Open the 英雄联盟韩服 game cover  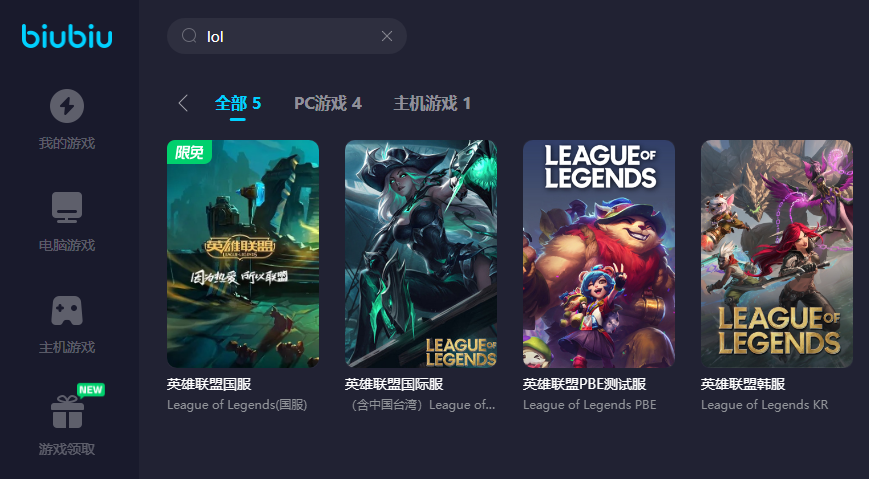tap(776, 253)
